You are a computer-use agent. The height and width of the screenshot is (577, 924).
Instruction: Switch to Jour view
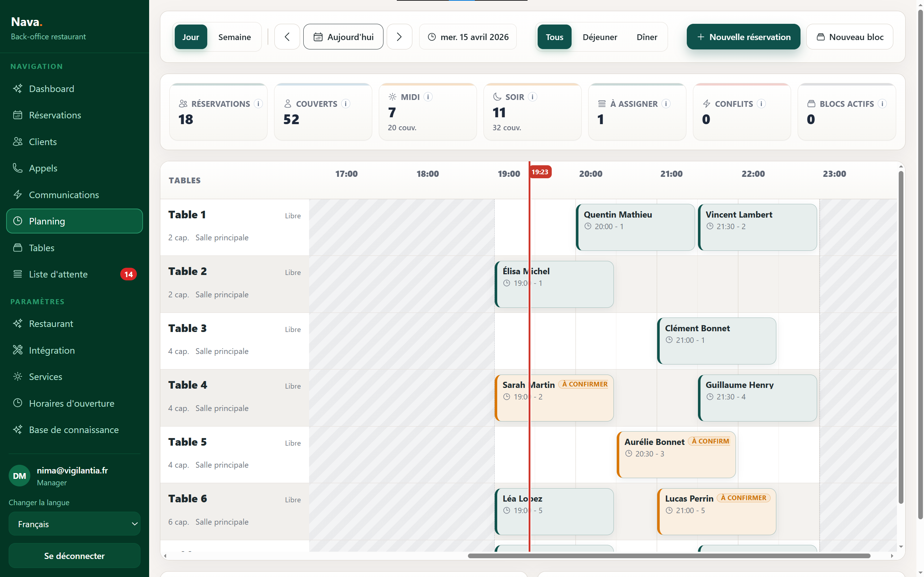coord(191,37)
